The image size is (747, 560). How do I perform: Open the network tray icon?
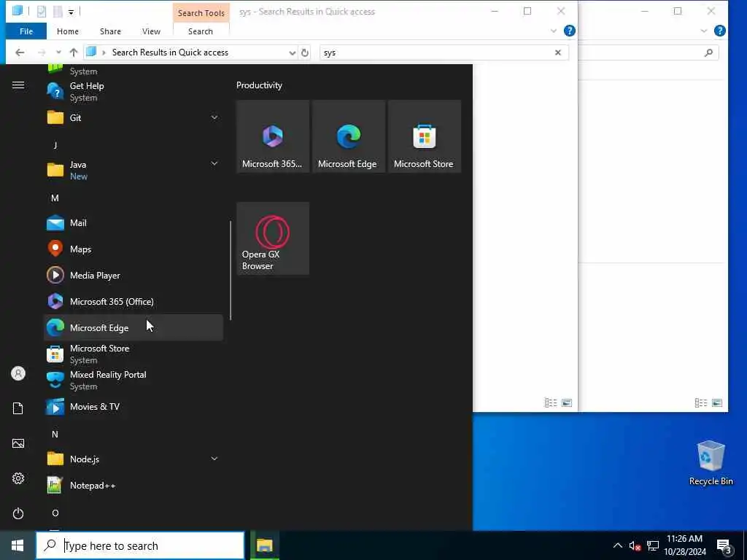point(653,545)
